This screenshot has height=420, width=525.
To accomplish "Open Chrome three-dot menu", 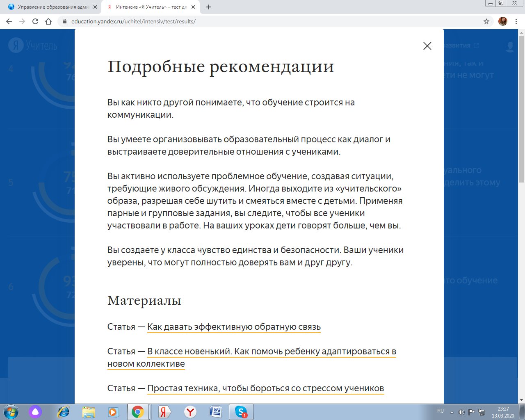I will pos(516,21).
